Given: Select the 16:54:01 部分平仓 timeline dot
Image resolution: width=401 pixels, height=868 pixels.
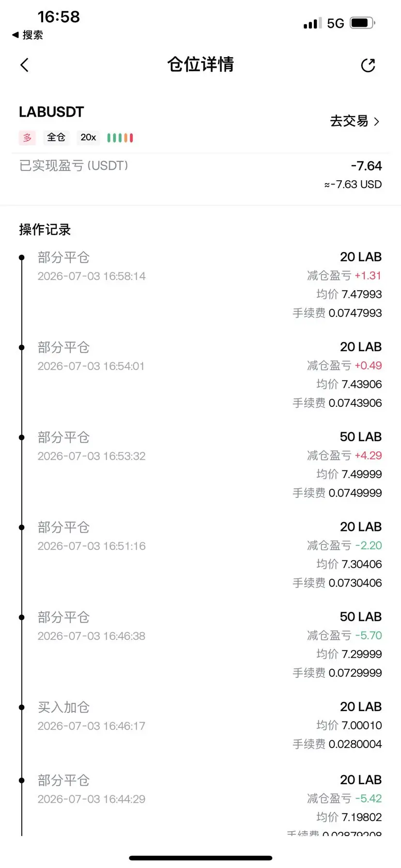Looking at the screenshot, I should click(x=21, y=347).
